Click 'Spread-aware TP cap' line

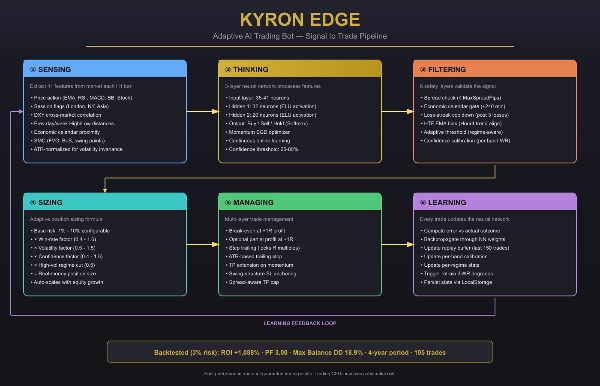(x=253, y=282)
